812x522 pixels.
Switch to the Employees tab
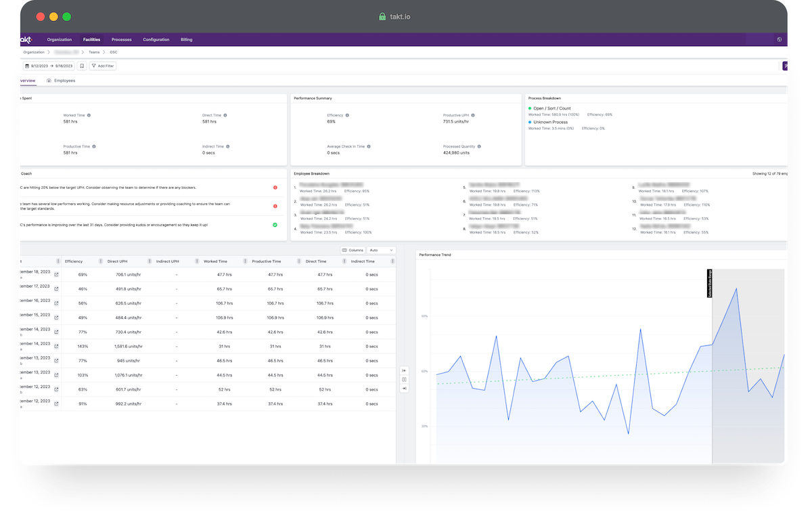pos(61,81)
